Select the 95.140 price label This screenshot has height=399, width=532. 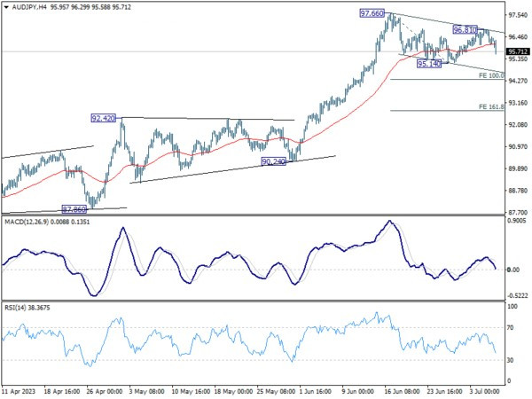click(x=429, y=64)
